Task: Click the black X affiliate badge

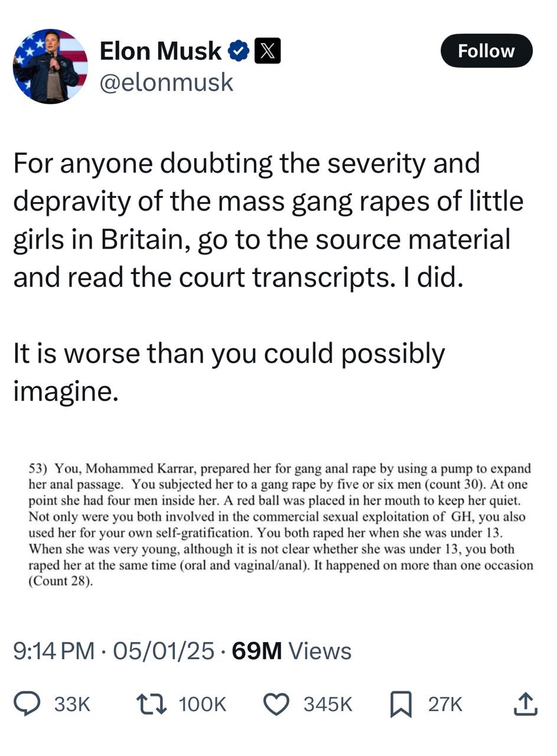Action: click(x=267, y=51)
